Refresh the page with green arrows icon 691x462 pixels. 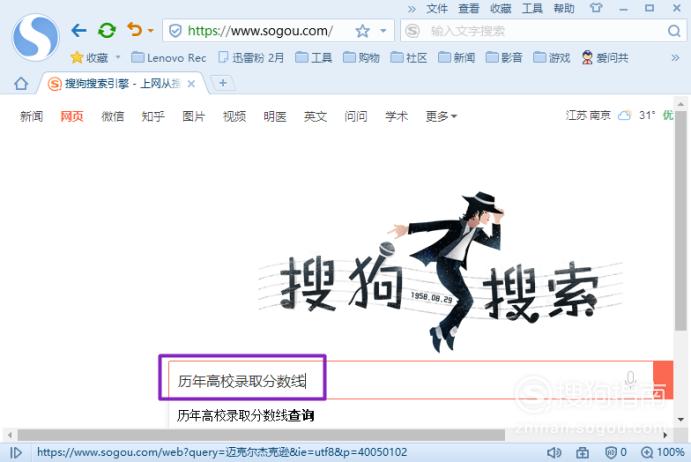click(x=107, y=30)
